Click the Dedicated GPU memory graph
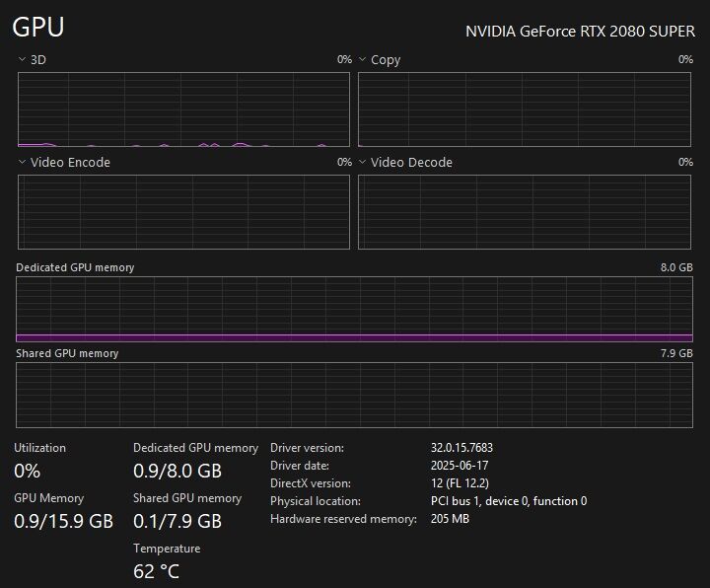The height and width of the screenshot is (588, 710). click(354, 309)
